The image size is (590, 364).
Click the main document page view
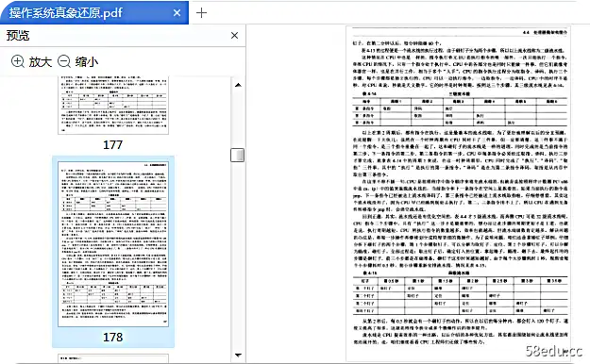point(458,193)
